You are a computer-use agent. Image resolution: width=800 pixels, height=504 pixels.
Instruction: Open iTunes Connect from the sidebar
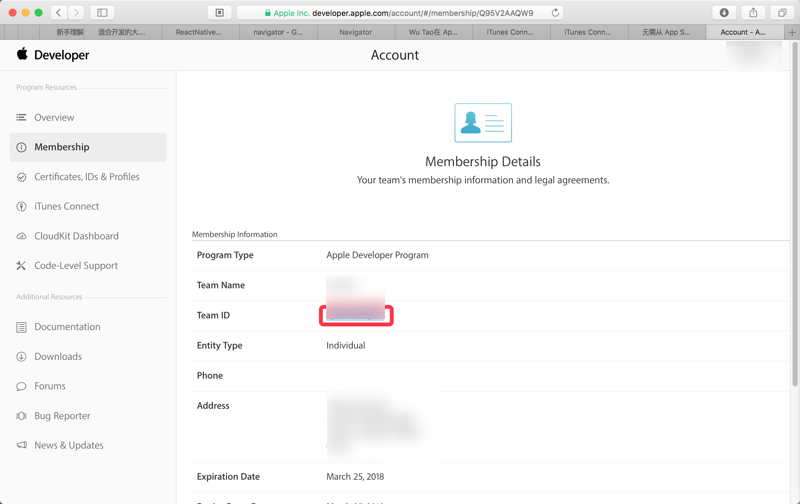[66, 206]
